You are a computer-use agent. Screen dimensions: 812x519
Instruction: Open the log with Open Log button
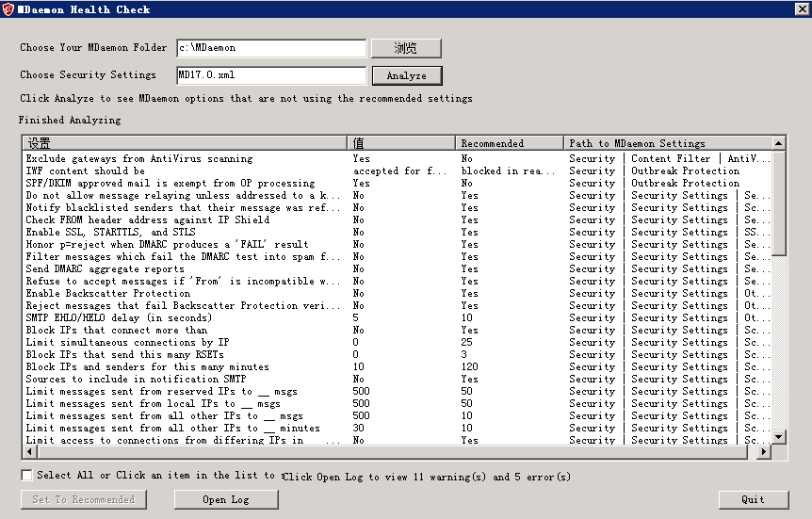point(226,499)
